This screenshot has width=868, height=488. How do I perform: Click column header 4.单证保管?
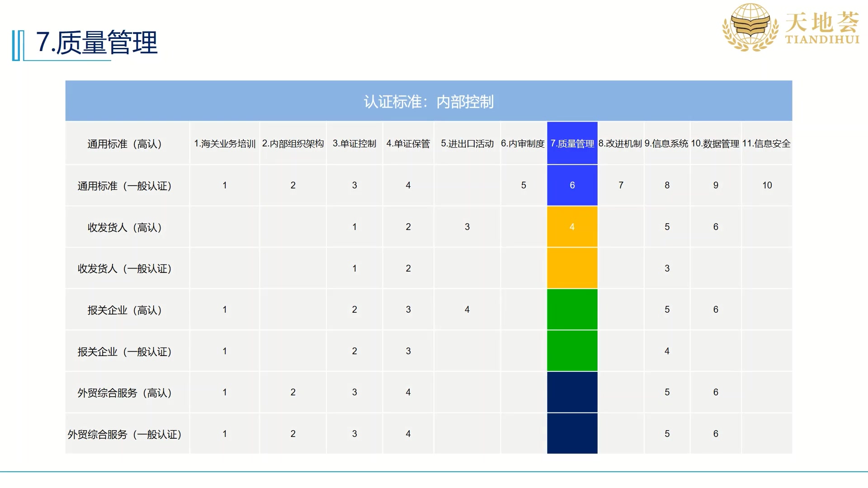[408, 144]
